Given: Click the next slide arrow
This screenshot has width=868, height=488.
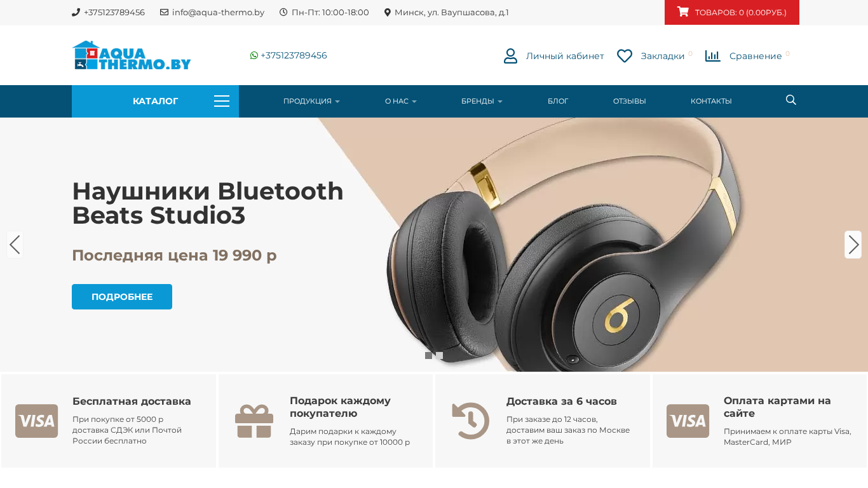Looking at the screenshot, I should (853, 245).
